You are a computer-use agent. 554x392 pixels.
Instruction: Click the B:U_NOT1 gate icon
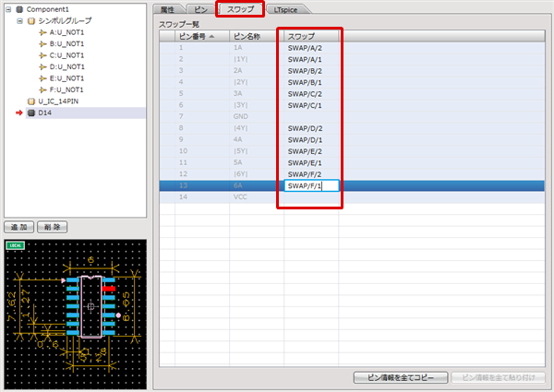[x=42, y=44]
